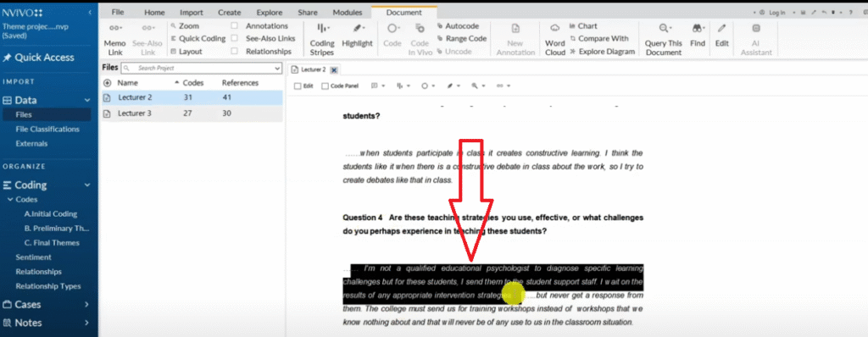The image size is (868, 337).
Task: Close the Lecturer 2 document tab
Action: 334,69
